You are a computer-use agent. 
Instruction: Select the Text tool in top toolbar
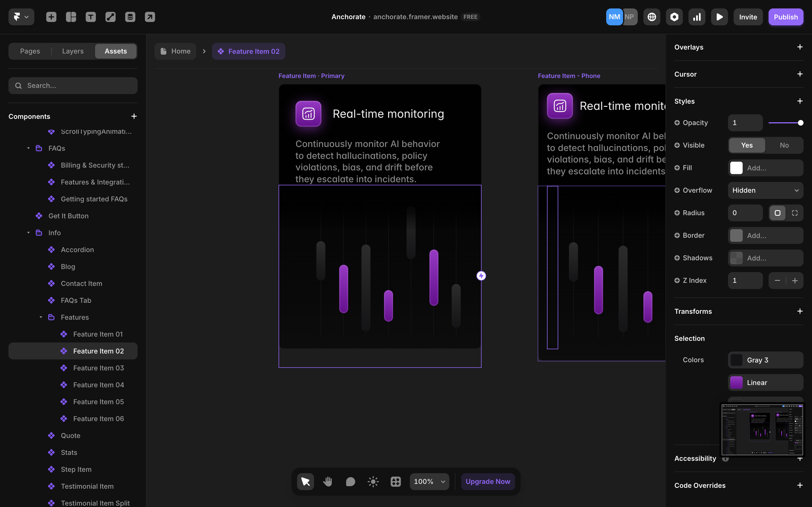(x=91, y=17)
